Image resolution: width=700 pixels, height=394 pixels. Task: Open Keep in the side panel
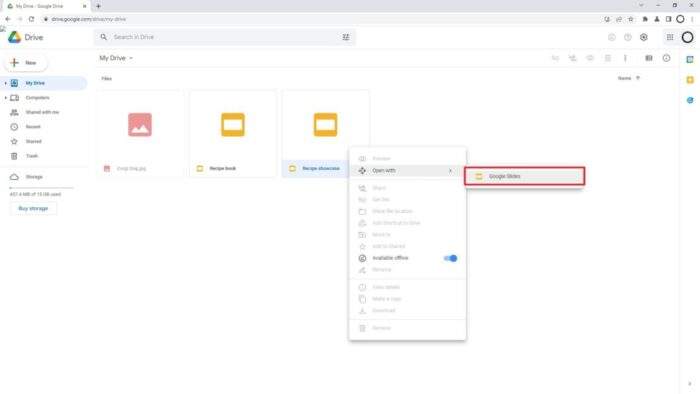pos(690,80)
